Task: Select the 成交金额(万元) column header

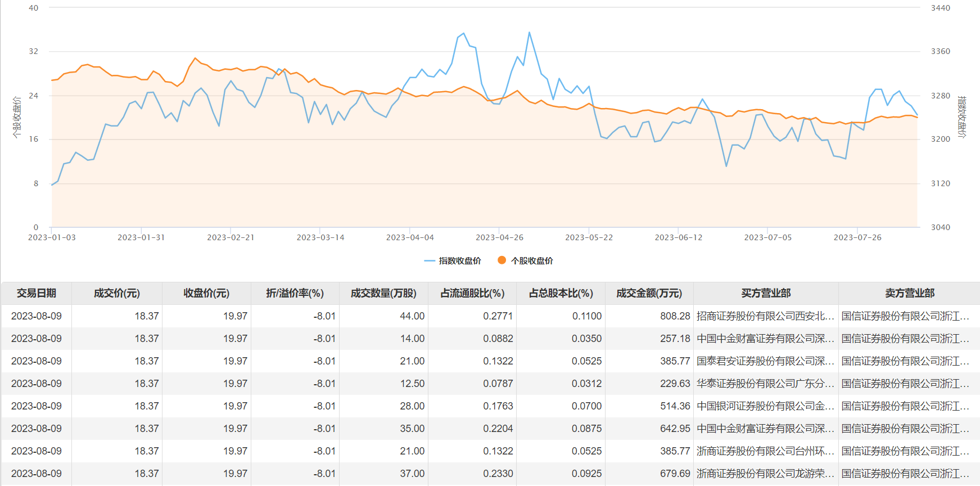Action: (x=649, y=293)
